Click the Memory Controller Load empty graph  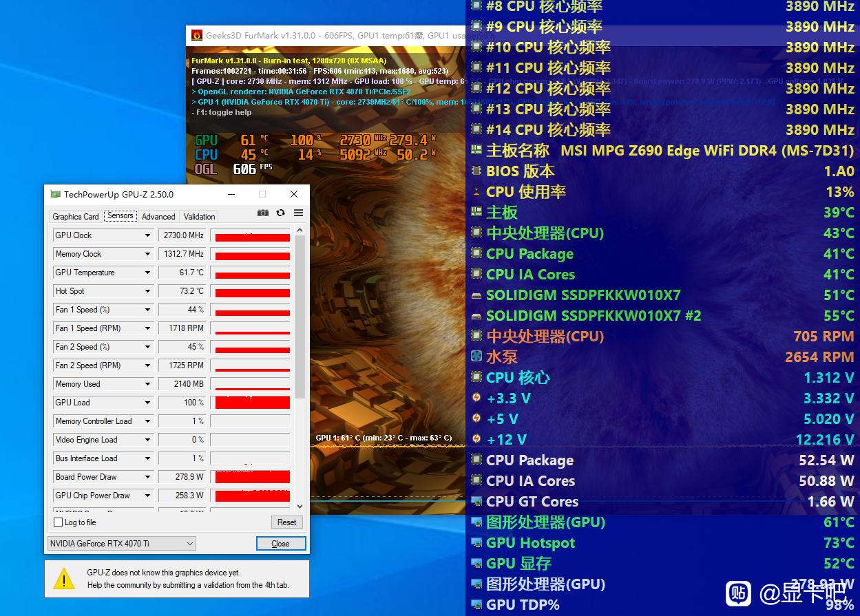tap(251, 421)
